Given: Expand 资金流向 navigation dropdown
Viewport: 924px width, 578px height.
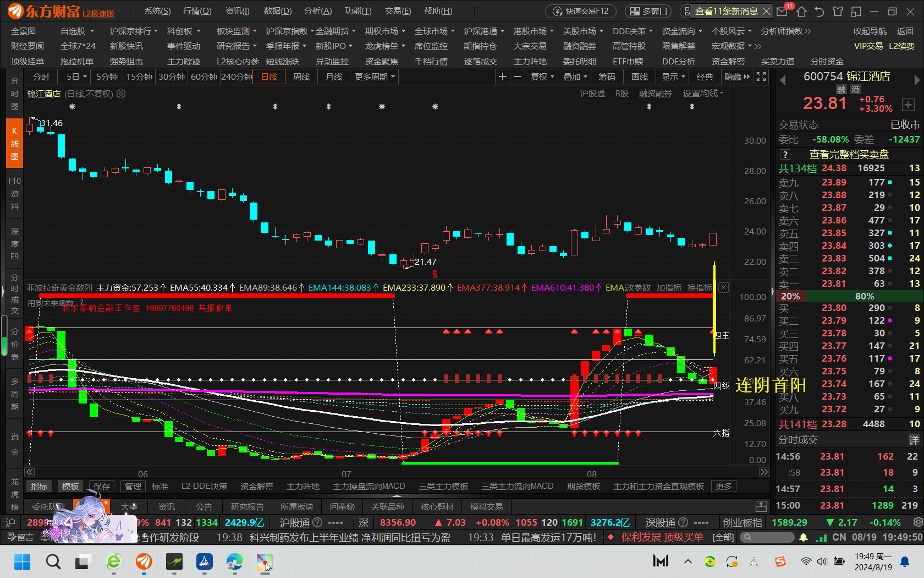Looking at the screenshot, I should tap(682, 31).
